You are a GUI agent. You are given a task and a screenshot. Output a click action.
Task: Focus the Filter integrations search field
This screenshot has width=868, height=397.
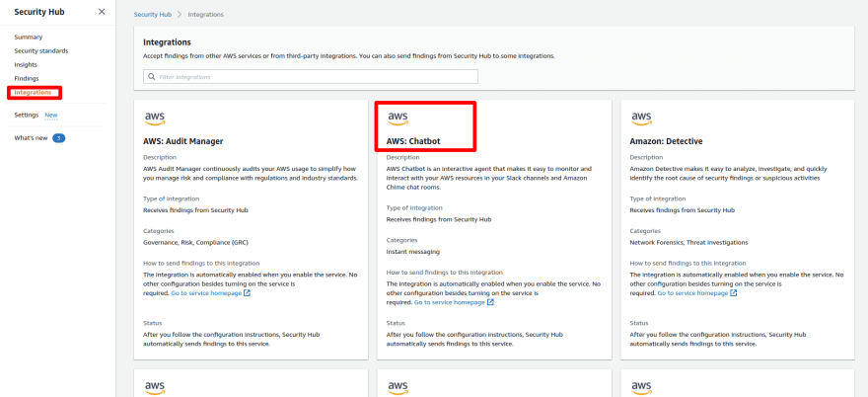click(311, 76)
